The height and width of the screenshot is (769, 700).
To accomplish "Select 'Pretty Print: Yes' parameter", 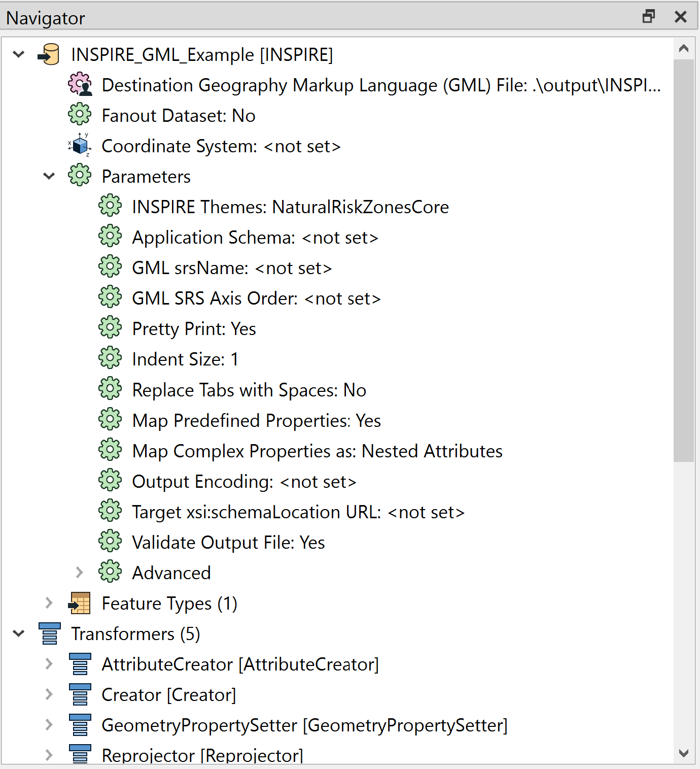I will click(x=194, y=329).
